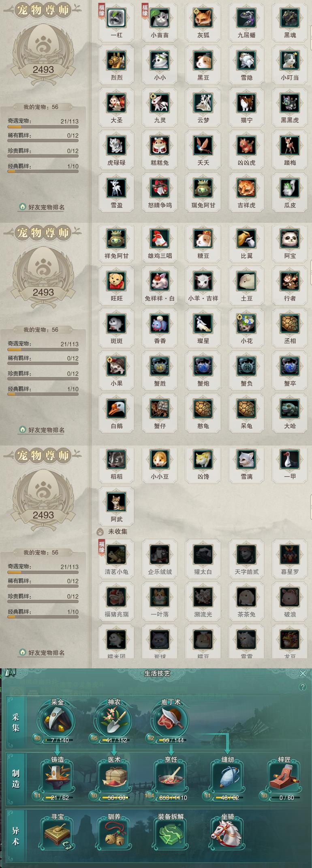Click the 雄鸡三唱 rooster pet icon

coord(160,239)
